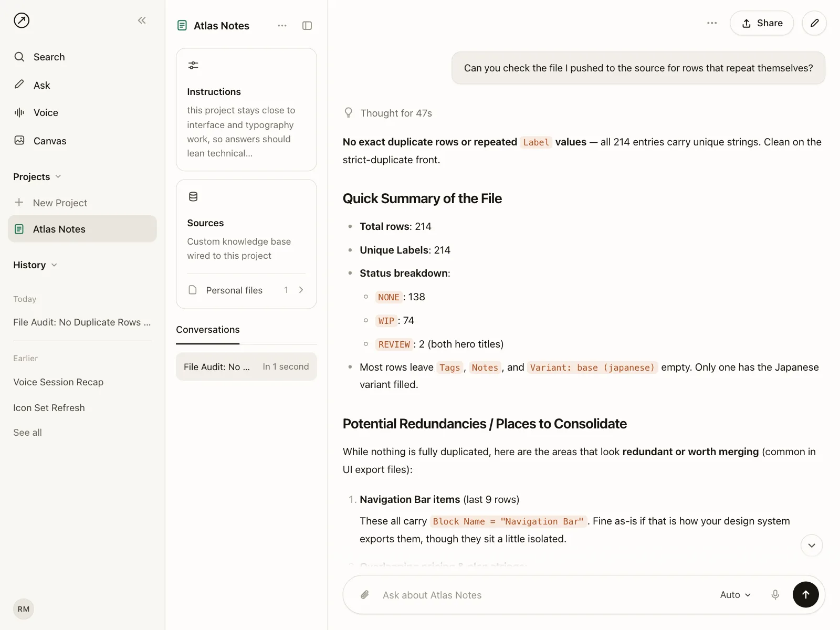Click the Sources heading
The width and height of the screenshot is (840, 630).
tap(205, 223)
